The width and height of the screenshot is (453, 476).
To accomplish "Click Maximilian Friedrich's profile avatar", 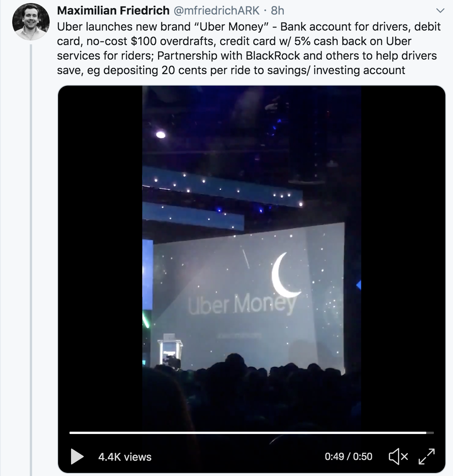I will click(31, 22).
